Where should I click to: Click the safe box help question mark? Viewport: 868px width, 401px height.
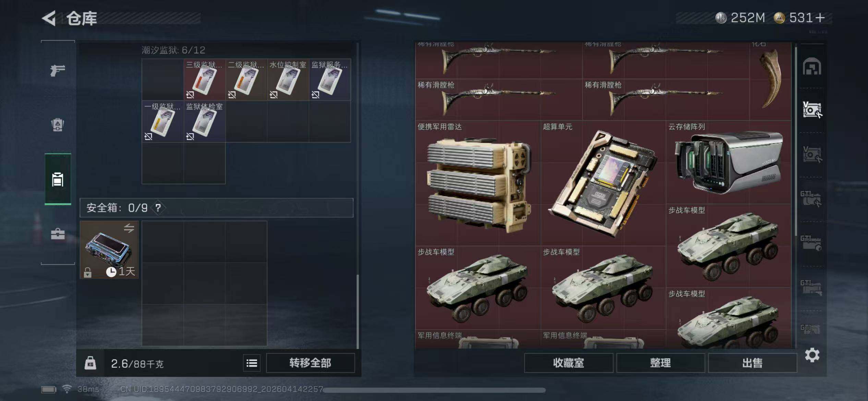(158, 208)
